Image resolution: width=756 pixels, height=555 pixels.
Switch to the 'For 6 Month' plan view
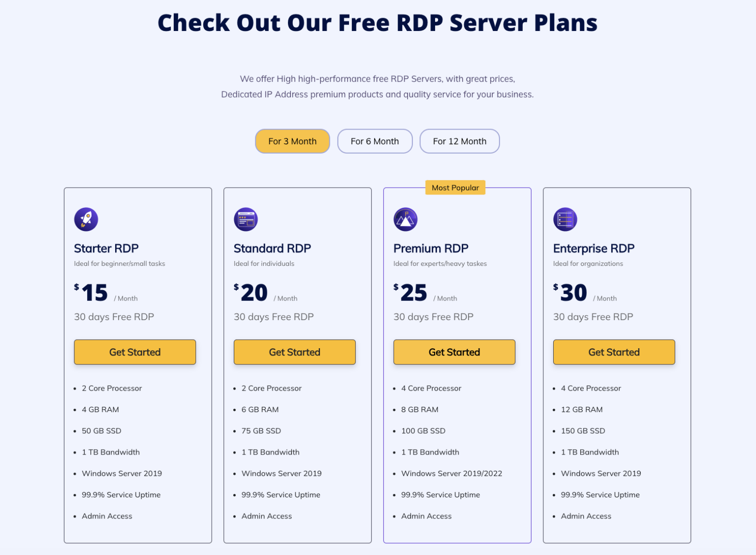point(375,141)
